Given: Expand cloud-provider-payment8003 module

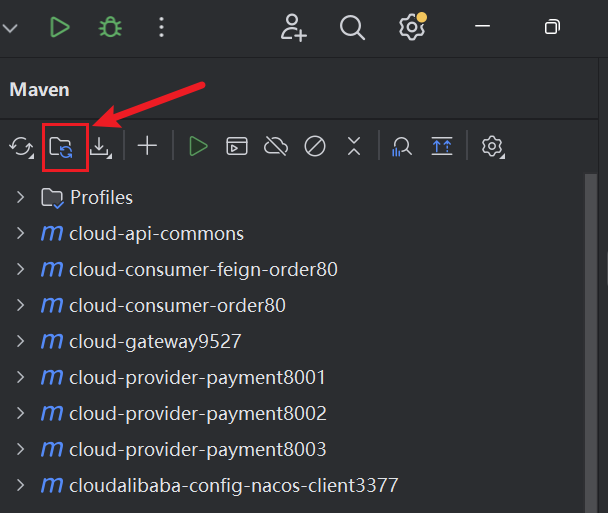Looking at the screenshot, I should (21, 449).
